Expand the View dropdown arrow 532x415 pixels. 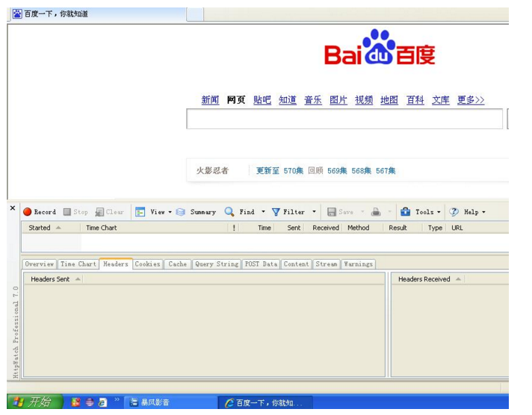point(170,212)
